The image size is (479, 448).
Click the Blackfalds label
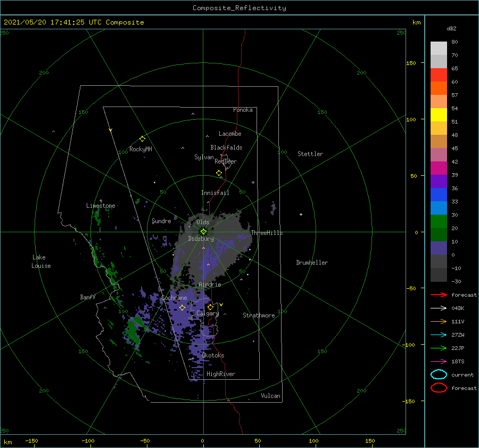tap(226, 148)
